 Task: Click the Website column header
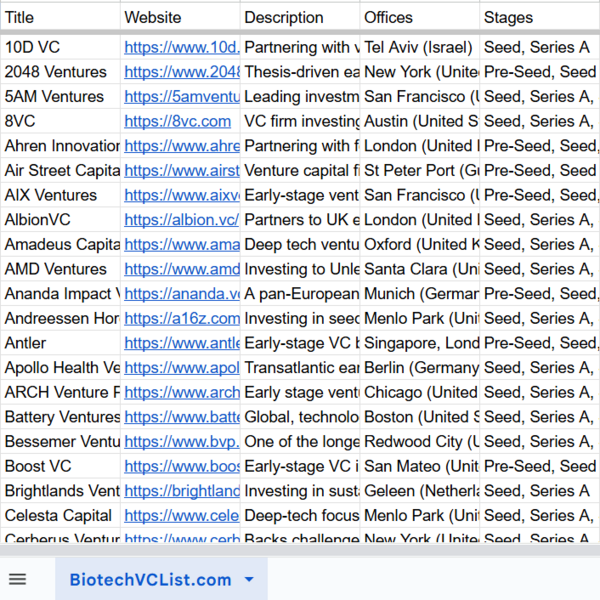click(180, 17)
